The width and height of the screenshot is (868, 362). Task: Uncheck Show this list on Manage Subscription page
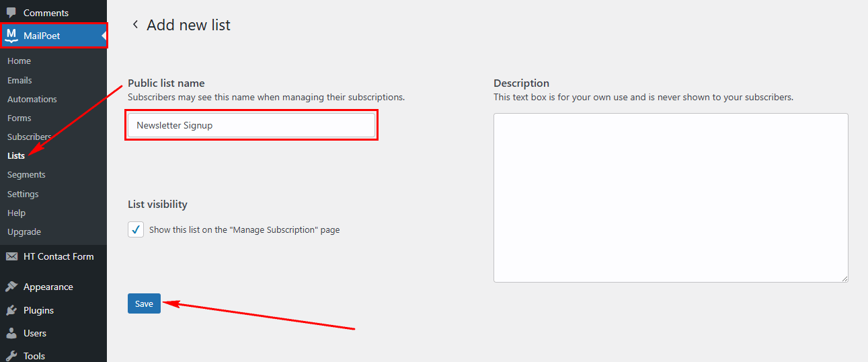136,229
